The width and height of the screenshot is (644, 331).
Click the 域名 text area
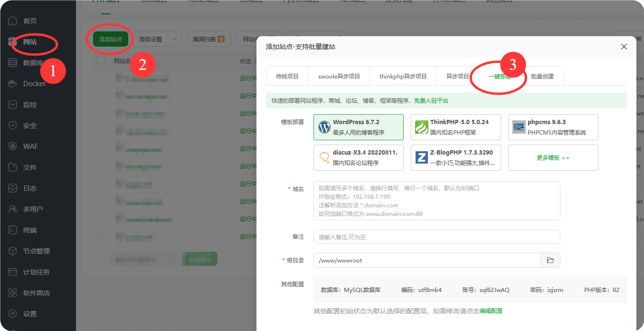pos(436,201)
